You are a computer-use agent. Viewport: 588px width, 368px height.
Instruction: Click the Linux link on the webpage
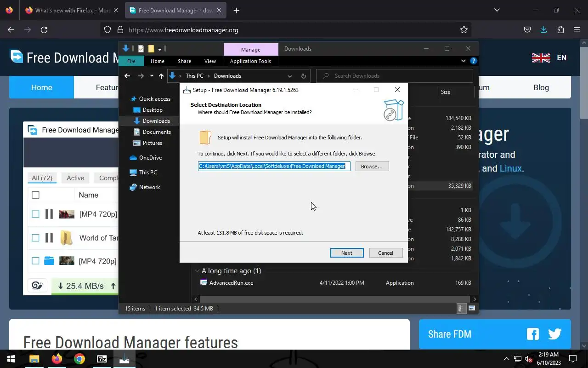[510, 168]
